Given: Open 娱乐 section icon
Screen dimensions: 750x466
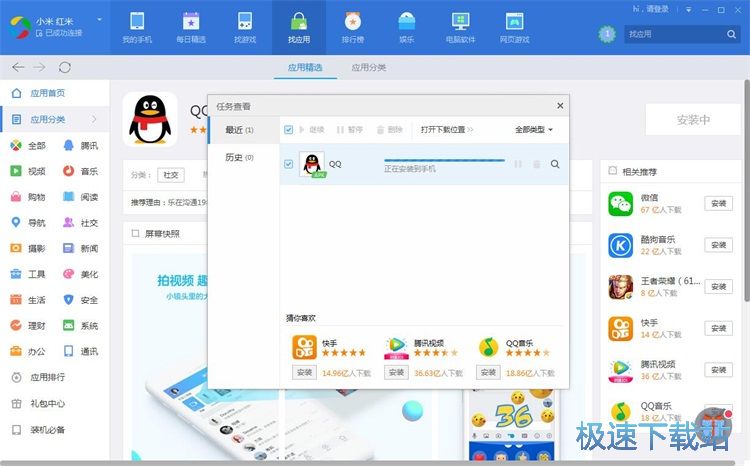Looking at the screenshot, I should (407, 22).
